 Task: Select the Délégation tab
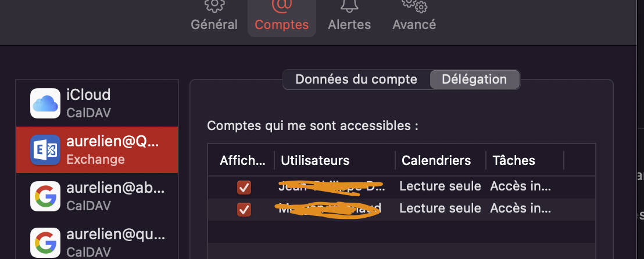pyautogui.click(x=474, y=80)
